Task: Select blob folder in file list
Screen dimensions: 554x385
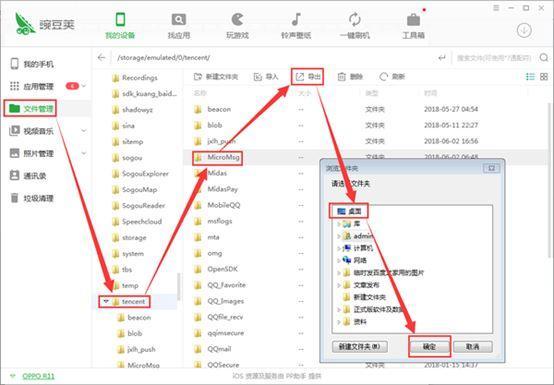Action: click(x=208, y=125)
